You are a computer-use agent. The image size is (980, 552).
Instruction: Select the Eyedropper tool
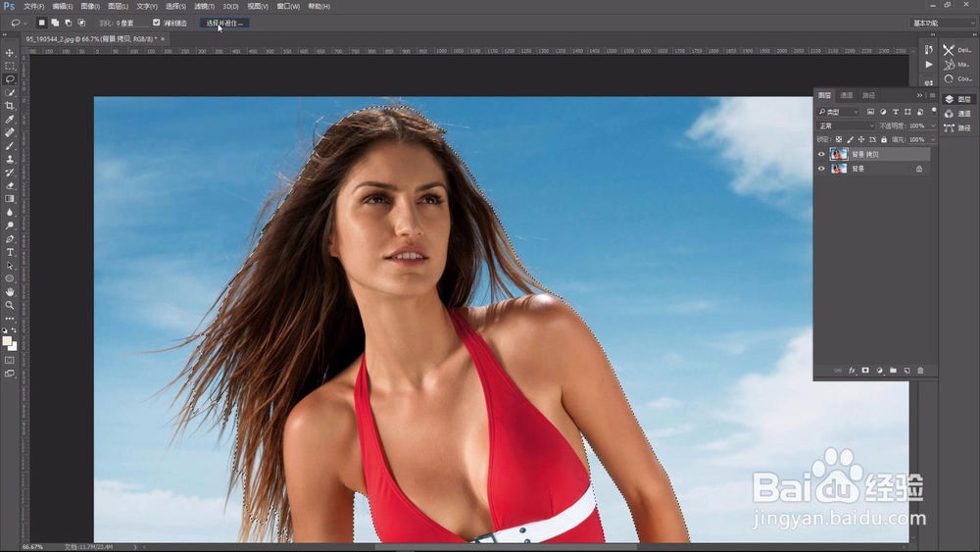10,119
